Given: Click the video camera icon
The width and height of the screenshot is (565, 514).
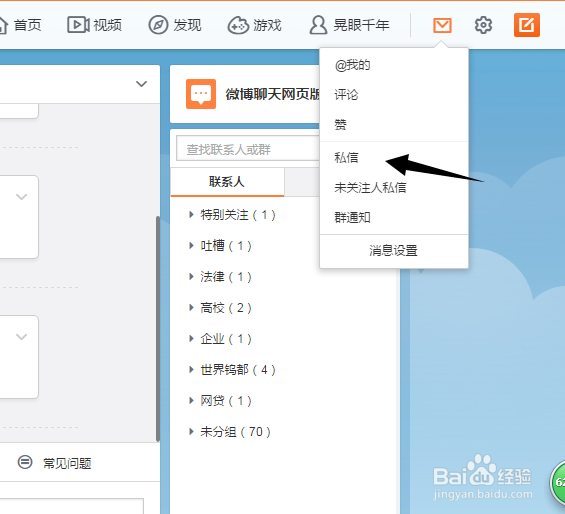Looking at the screenshot, I should click(78, 25).
